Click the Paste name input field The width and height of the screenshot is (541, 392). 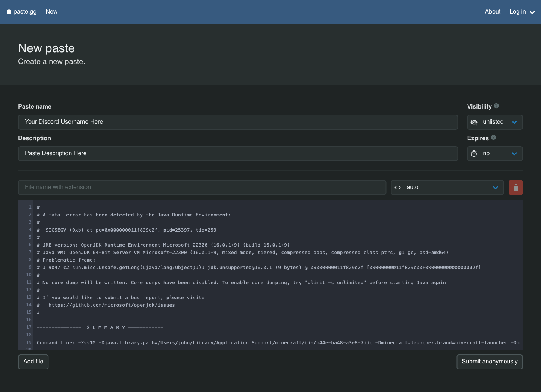click(238, 122)
